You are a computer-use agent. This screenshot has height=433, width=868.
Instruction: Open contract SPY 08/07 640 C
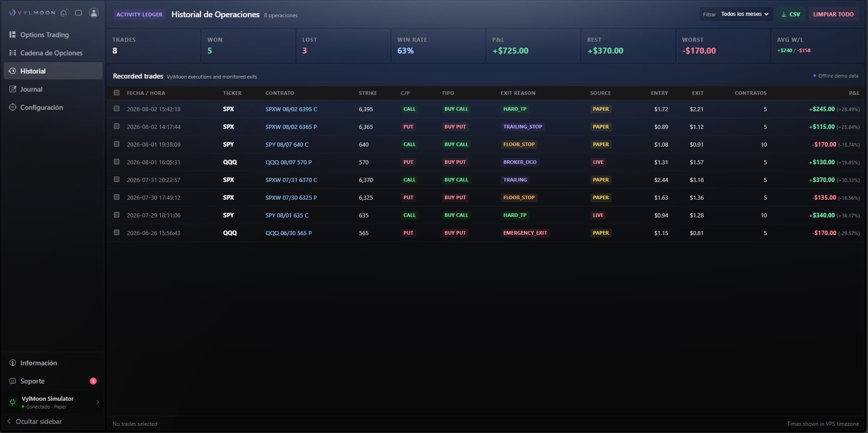point(287,144)
